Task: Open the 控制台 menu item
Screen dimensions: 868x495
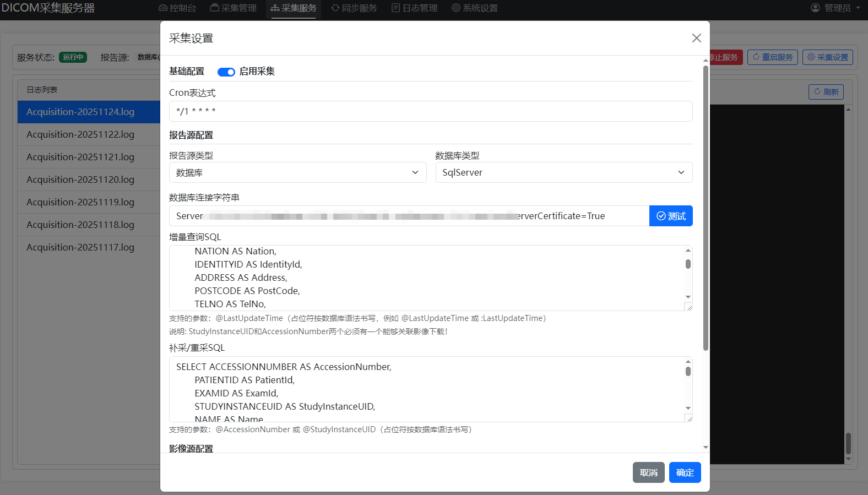Action: coord(177,8)
